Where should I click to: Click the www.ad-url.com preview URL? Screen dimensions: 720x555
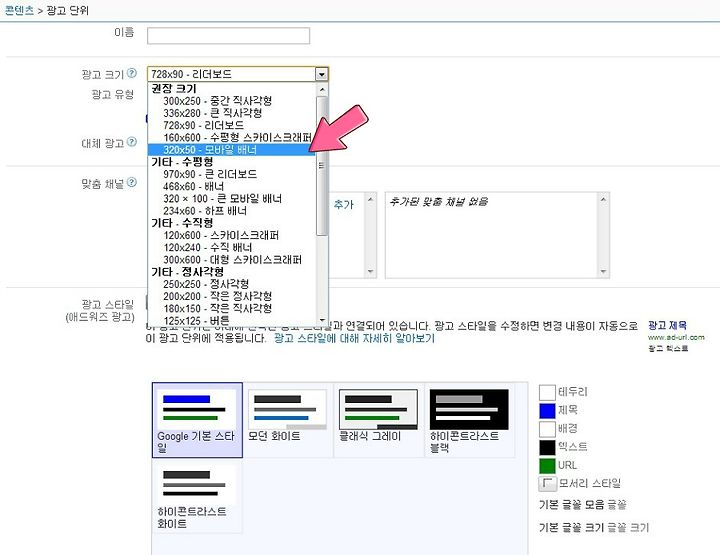676,337
